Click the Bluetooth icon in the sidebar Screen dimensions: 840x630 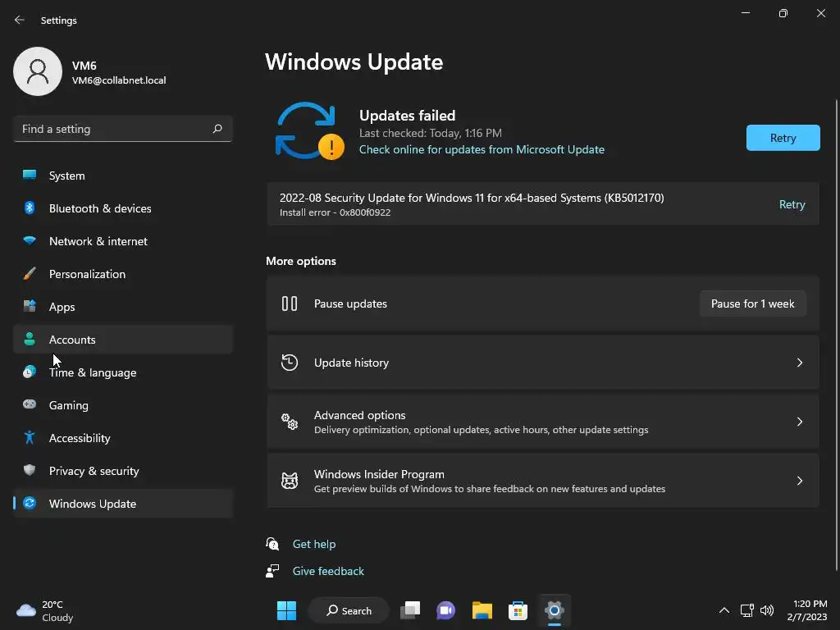[30, 208]
